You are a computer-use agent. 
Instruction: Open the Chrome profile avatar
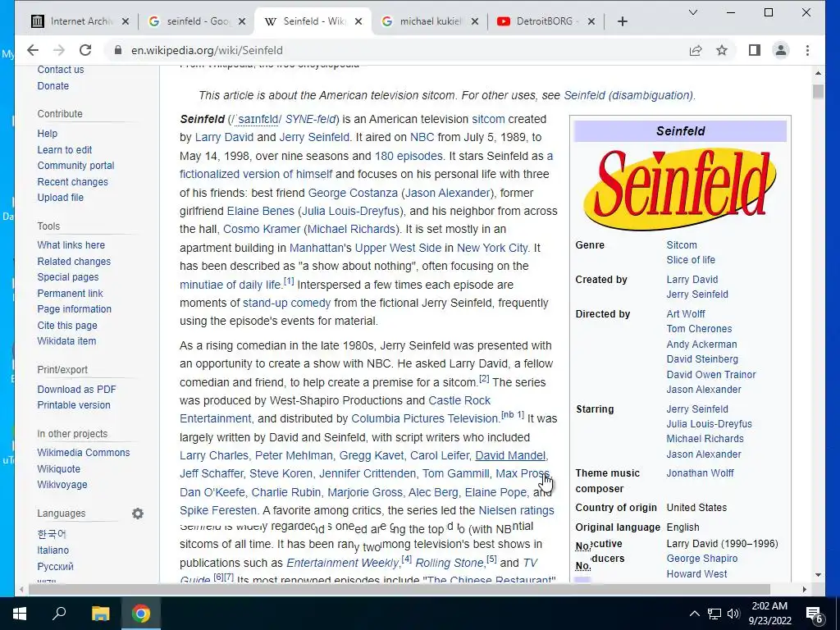[x=781, y=50]
